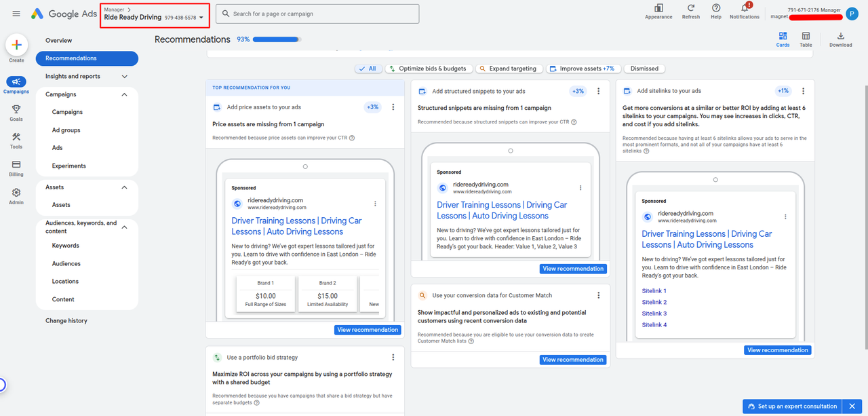Filter by Improve assets +7%
868x416 pixels.
click(x=585, y=69)
